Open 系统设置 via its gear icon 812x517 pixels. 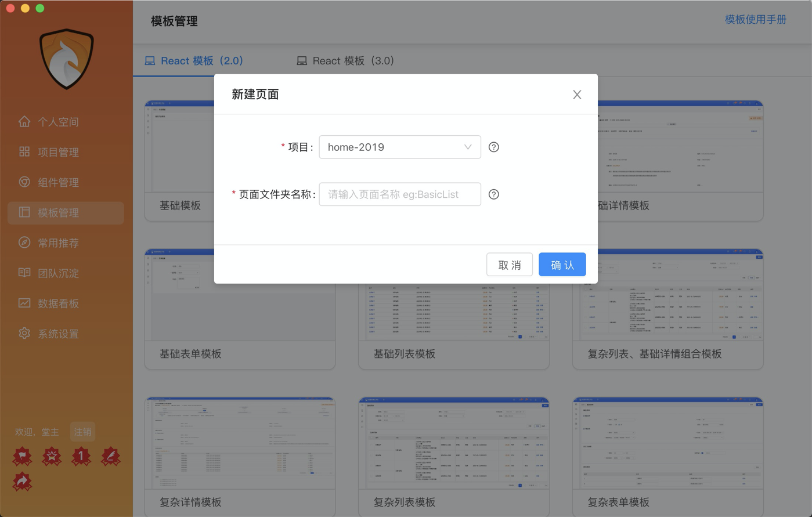[x=24, y=333]
